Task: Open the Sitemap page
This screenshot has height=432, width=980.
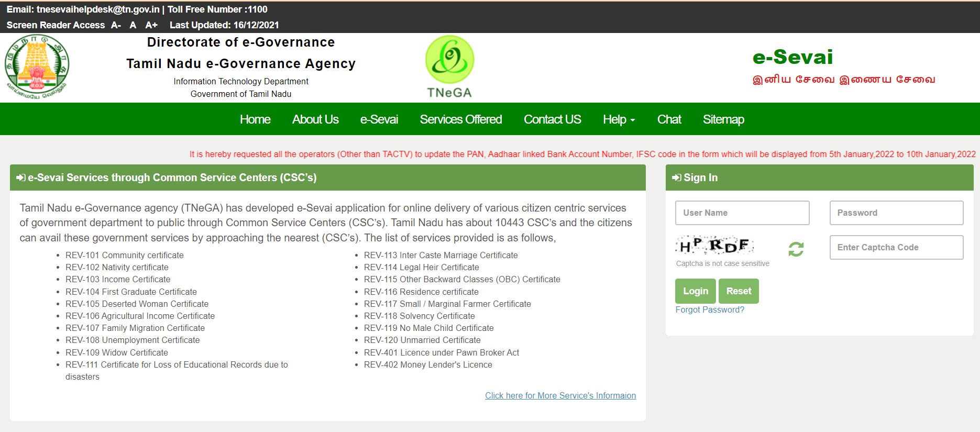Action: click(723, 119)
